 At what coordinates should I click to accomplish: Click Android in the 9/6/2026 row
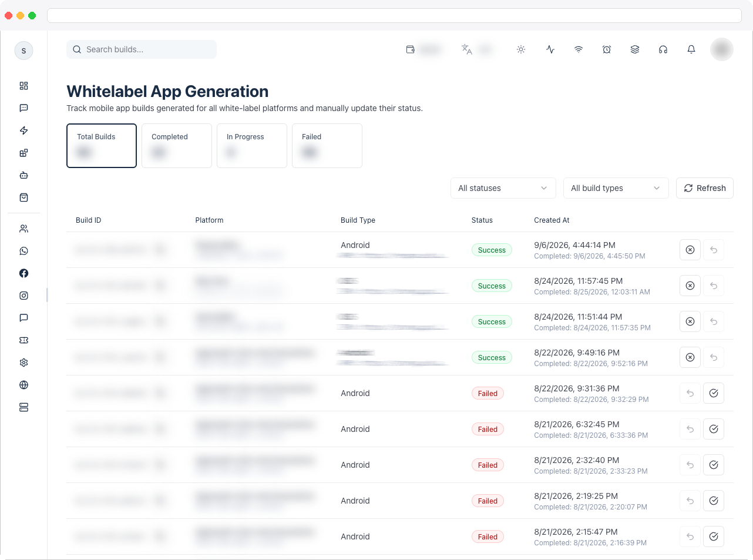[355, 245]
